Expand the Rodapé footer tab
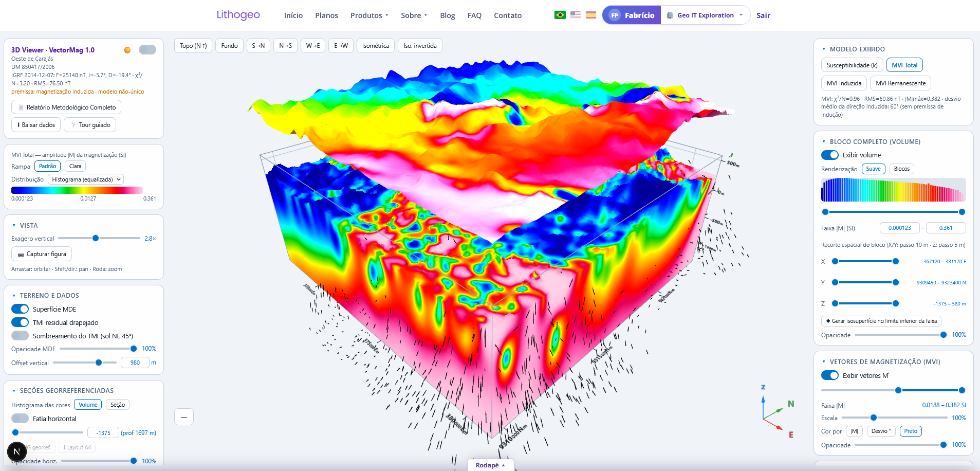Image resolution: width=980 pixels, height=471 pixels. [490, 465]
